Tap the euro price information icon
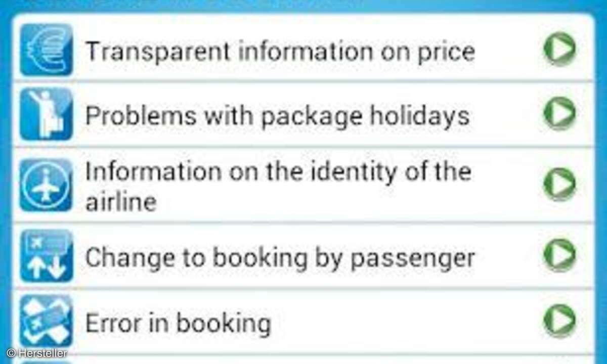The image size is (607, 364). [x=46, y=50]
